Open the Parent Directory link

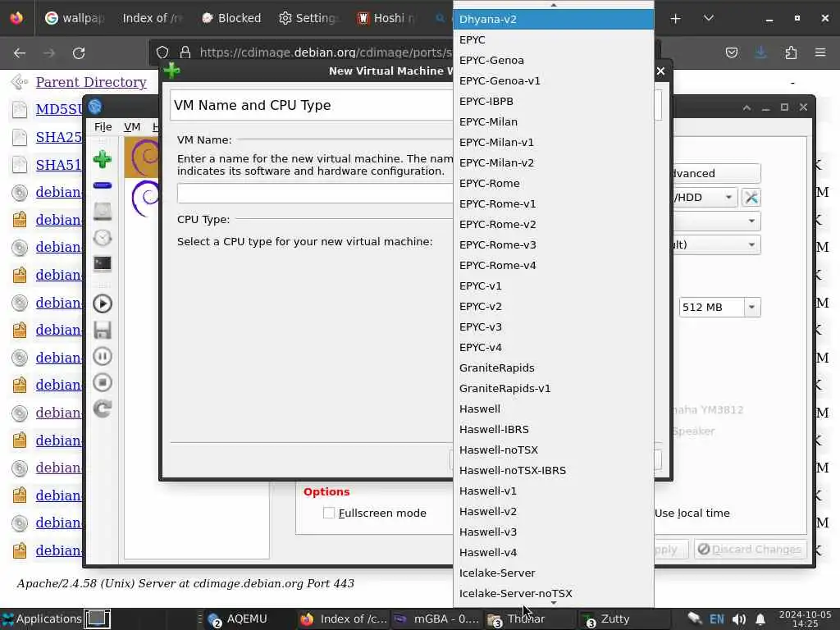coord(91,82)
